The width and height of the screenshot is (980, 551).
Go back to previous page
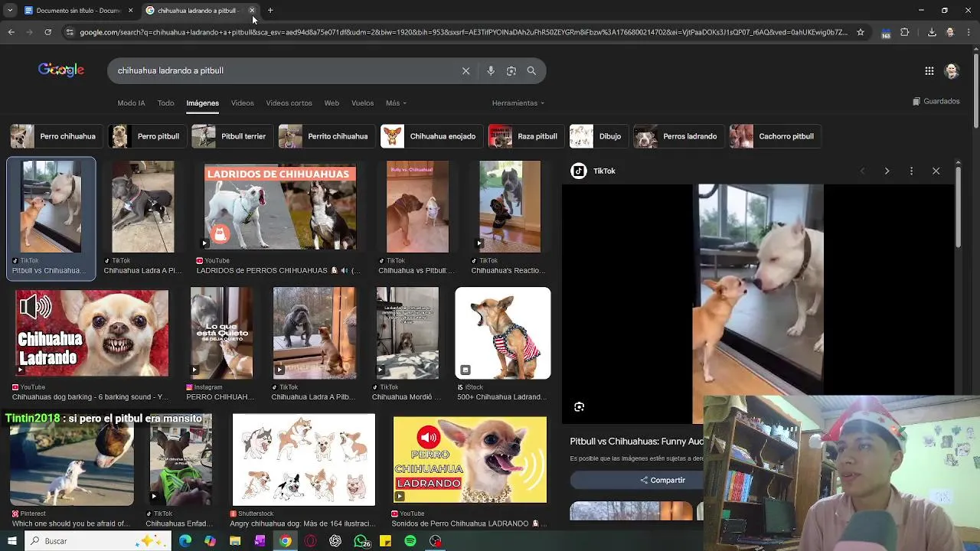pyautogui.click(x=11, y=32)
